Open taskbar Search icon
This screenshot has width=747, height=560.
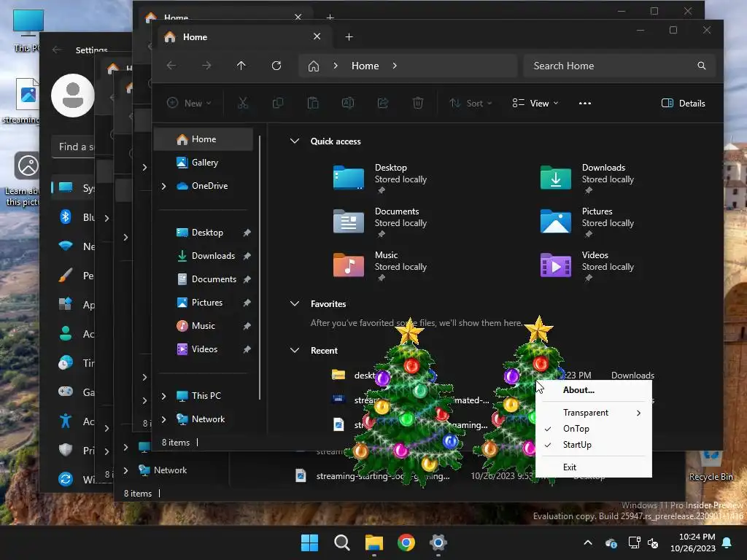341,542
